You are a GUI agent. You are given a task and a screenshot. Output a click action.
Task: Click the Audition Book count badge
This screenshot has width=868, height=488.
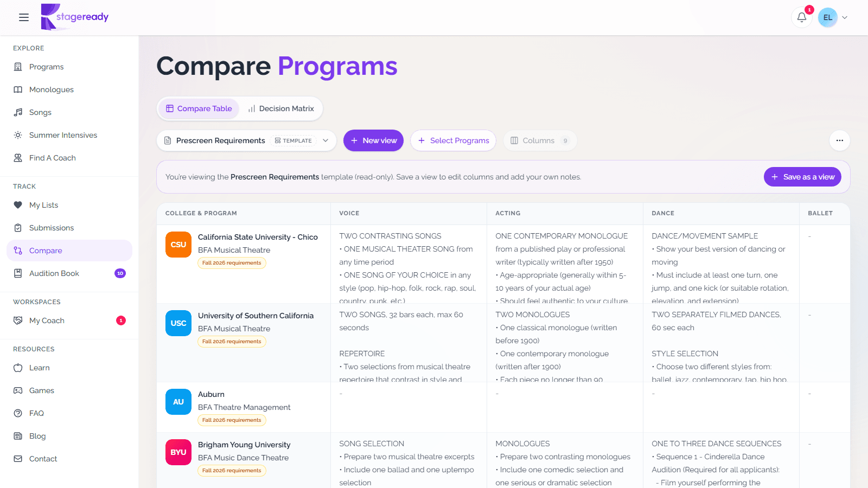tap(120, 273)
